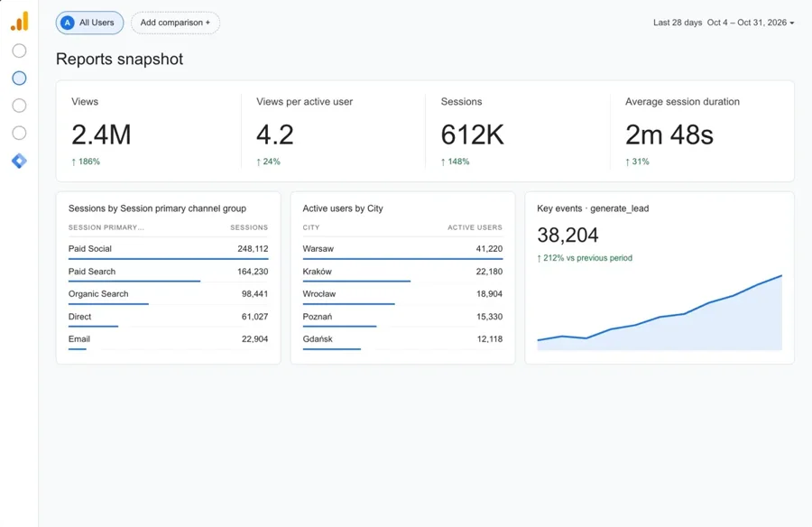
Task: Add a comparison with Add comparison +
Action: click(x=175, y=23)
